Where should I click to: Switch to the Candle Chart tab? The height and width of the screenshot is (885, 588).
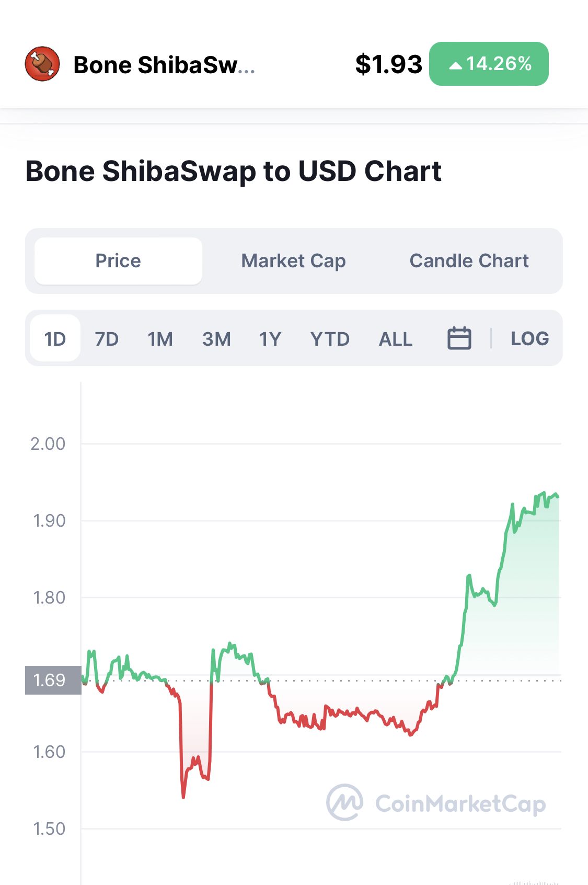tap(469, 261)
